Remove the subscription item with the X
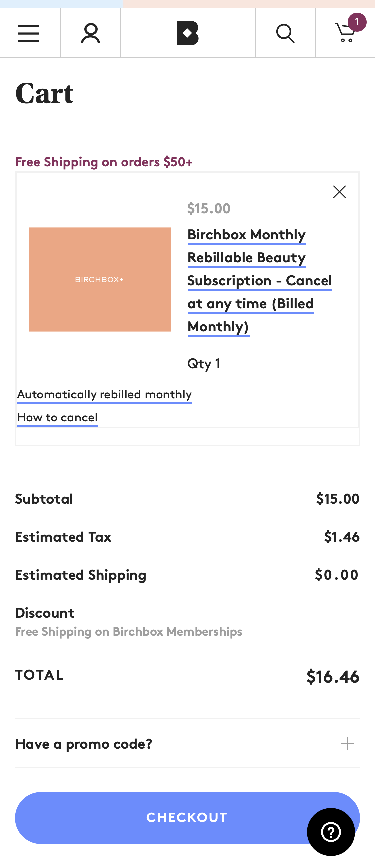The image size is (375, 868). tap(339, 192)
